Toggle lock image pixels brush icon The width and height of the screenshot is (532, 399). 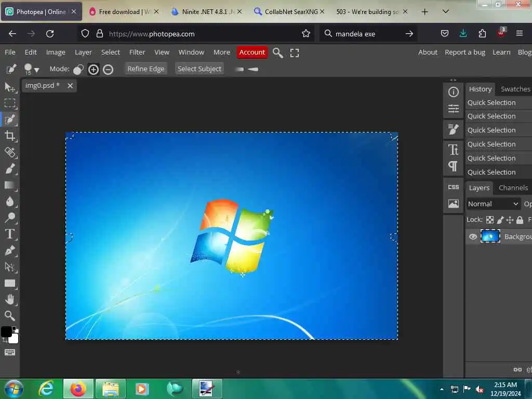pos(500,220)
